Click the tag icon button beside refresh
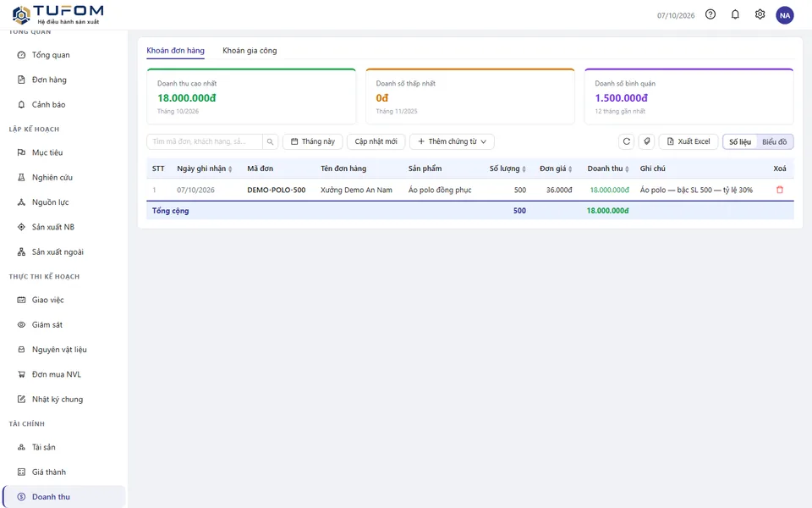The image size is (812, 508). [646, 141]
